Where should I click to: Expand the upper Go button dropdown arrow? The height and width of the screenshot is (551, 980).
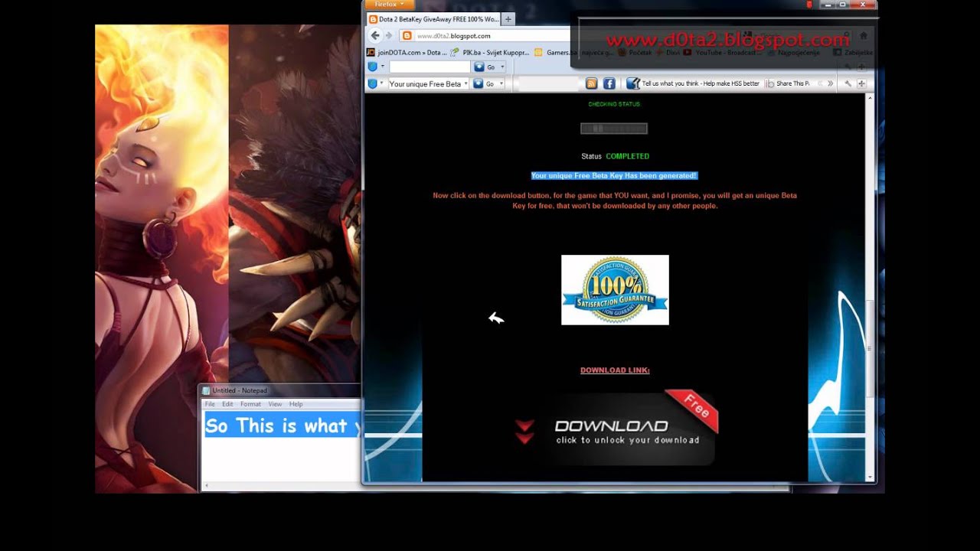click(502, 67)
